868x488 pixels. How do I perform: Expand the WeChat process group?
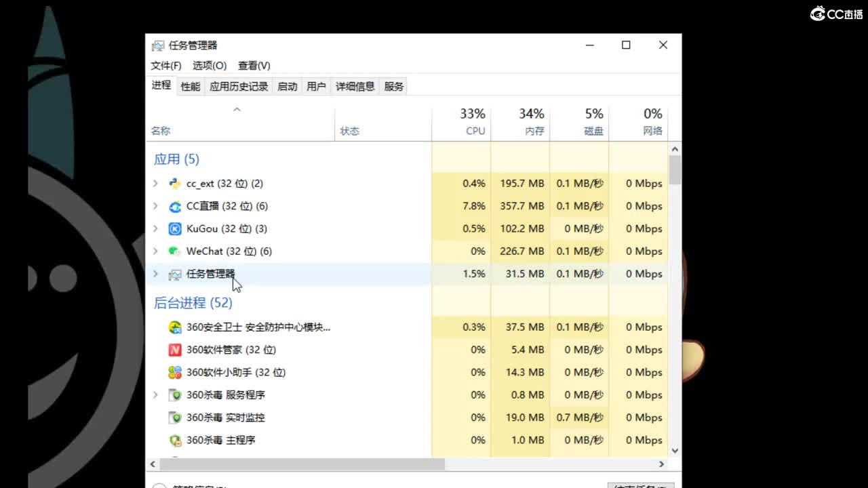click(x=155, y=251)
